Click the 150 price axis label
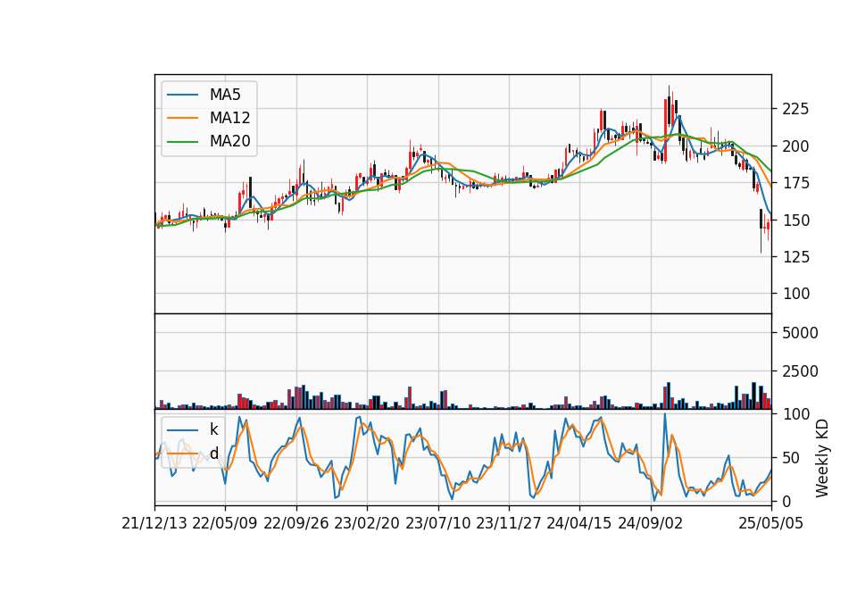This screenshot has width=857, height=616. (x=795, y=221)
